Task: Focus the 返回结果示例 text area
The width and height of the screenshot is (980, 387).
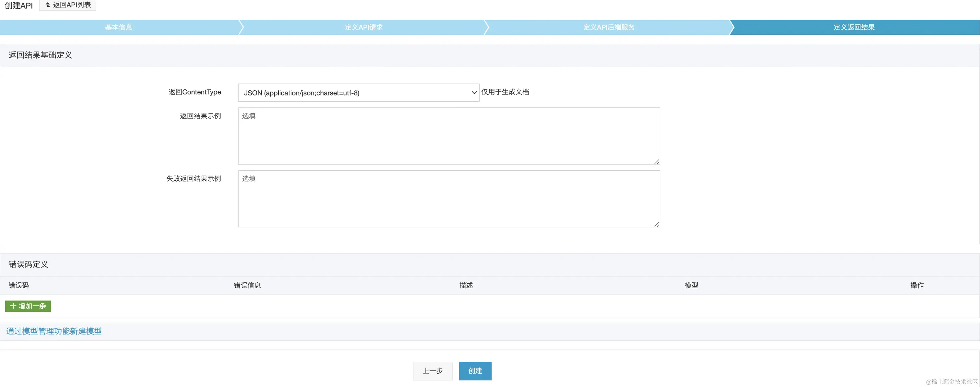Action: click(x=449, y=136)
